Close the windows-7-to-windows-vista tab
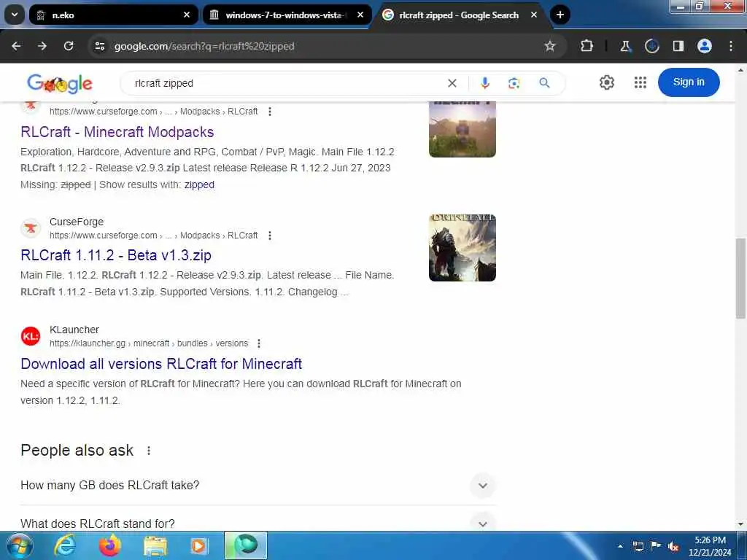The height and width of the screenshot is (560, 747). 360,15
